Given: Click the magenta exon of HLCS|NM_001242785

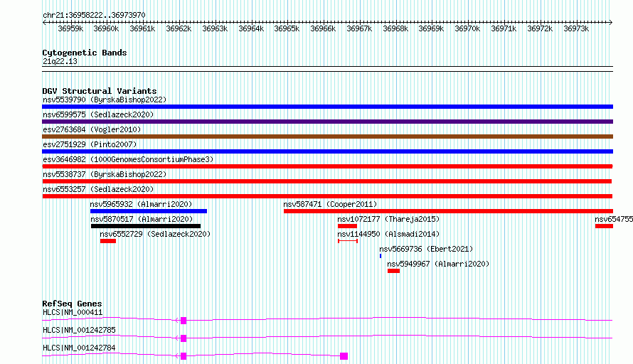Looking at the screenshot, I should (183, 338).
